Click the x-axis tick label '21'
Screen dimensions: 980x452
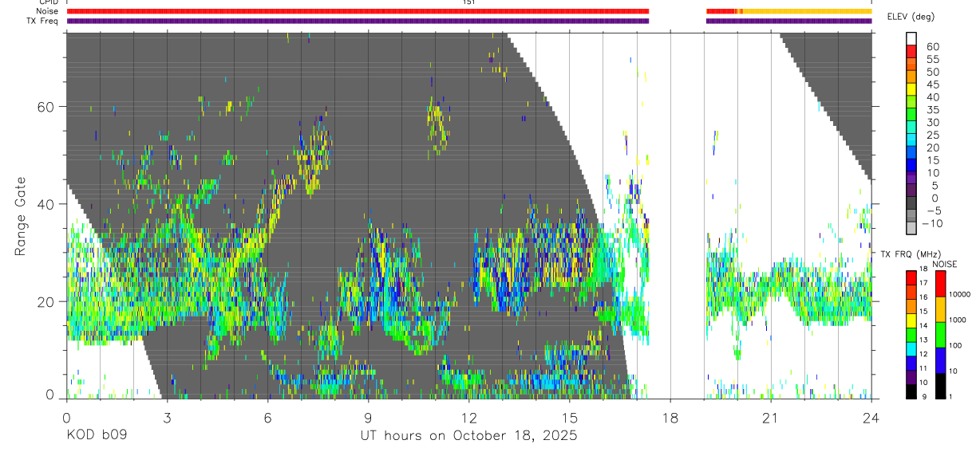[770, 418]
